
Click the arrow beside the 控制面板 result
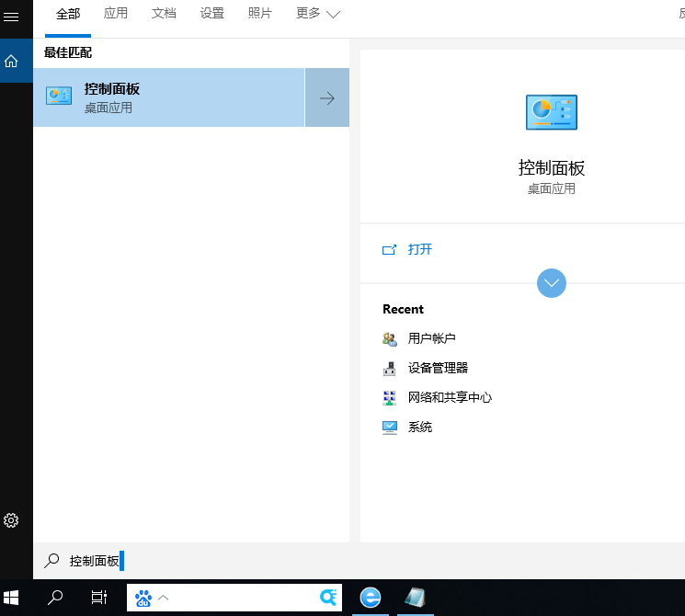coord(327,97)
